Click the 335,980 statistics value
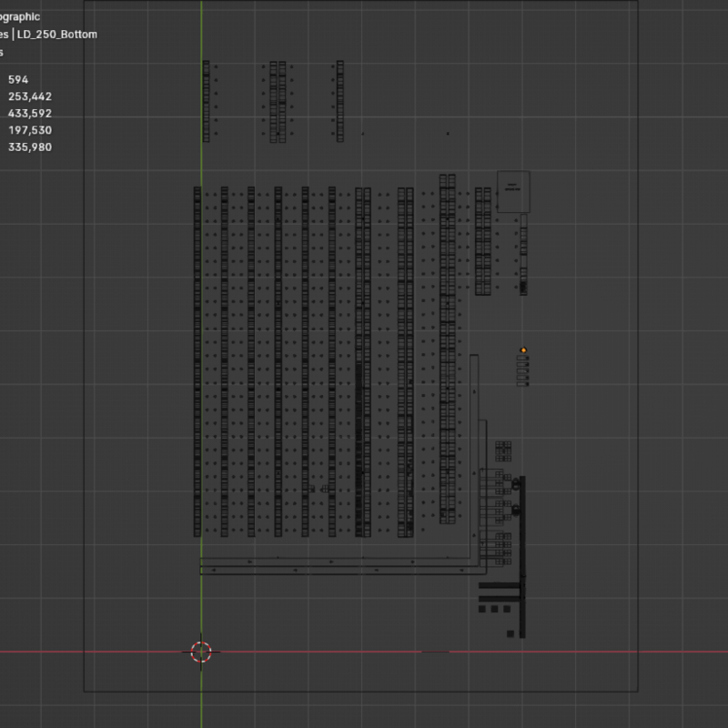Viewport: 728px width, 728px height. coord(30,147)
